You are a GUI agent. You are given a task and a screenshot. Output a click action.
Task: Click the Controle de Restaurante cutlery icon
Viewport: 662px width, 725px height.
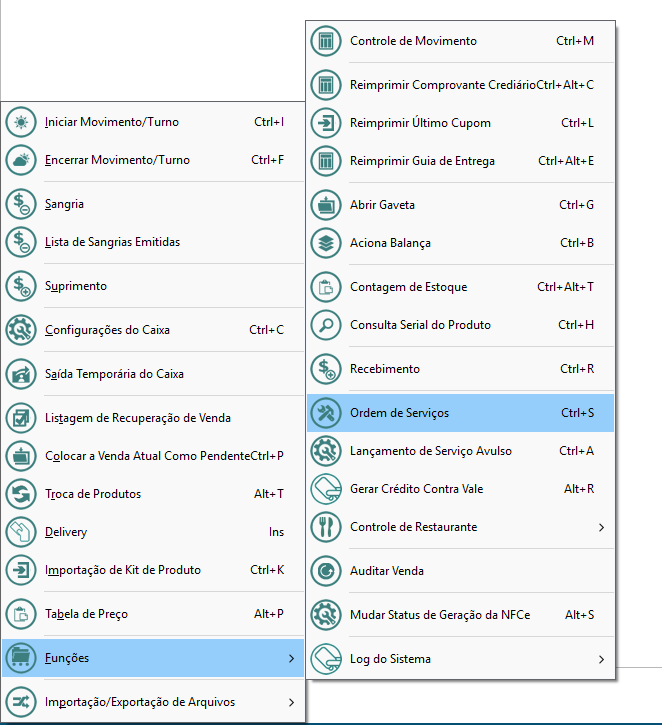click(325, 527)
